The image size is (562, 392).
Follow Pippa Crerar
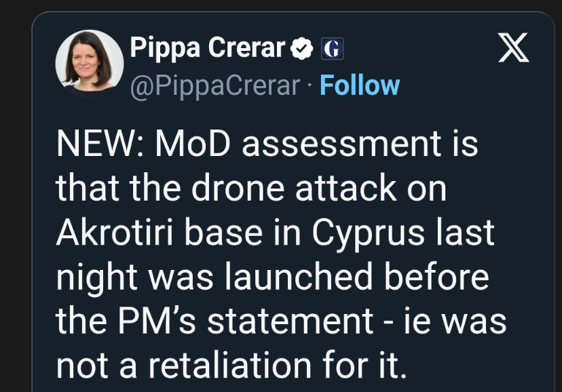tap(360, 86)
